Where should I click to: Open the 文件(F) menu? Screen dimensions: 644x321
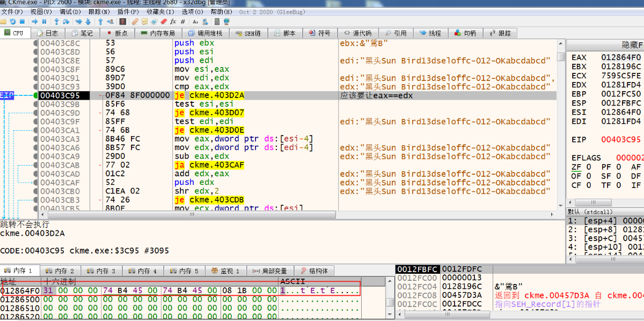pyautogui.click(x=12, y=12)
